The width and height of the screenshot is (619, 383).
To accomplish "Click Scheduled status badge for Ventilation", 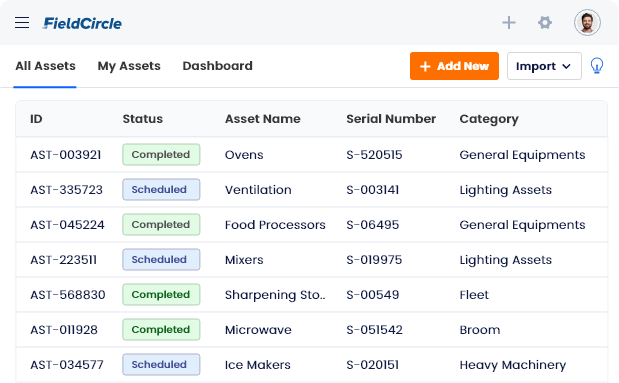I will 161,190.
